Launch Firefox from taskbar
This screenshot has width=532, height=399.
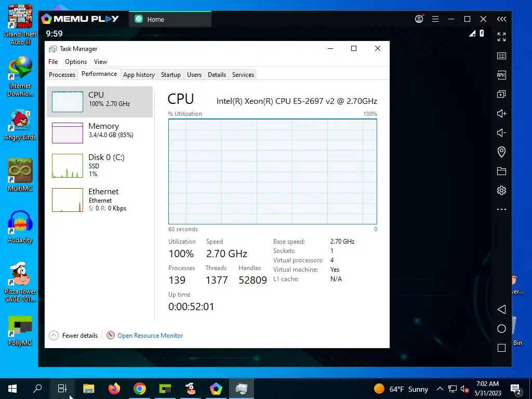[x=114, y=389]
